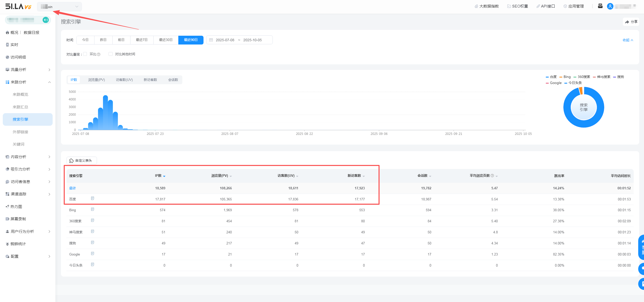Click the detail icon next to Google row

(x=92, y=254)
